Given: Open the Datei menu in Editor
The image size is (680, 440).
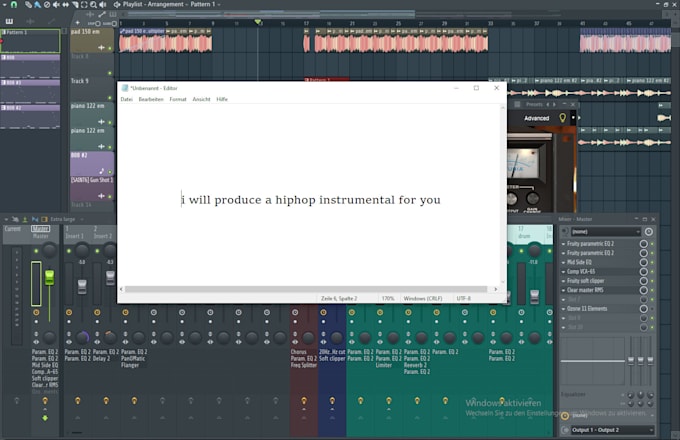Looking at the screenshot, I should [x=127, y=99].
